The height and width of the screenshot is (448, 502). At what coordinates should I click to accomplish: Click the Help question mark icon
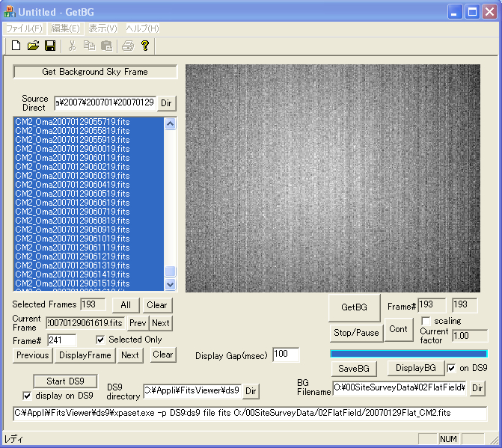click(145, 46)
